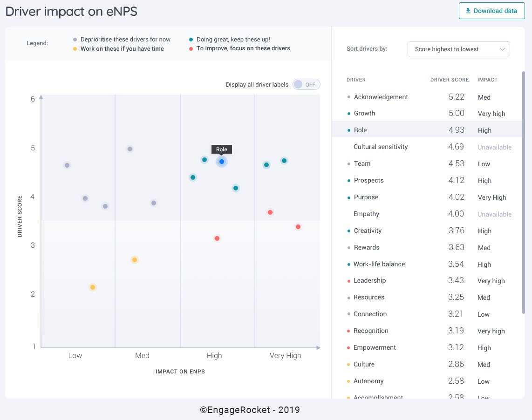Click the IMPACT column header
The image size is (532, 420).
487,80
